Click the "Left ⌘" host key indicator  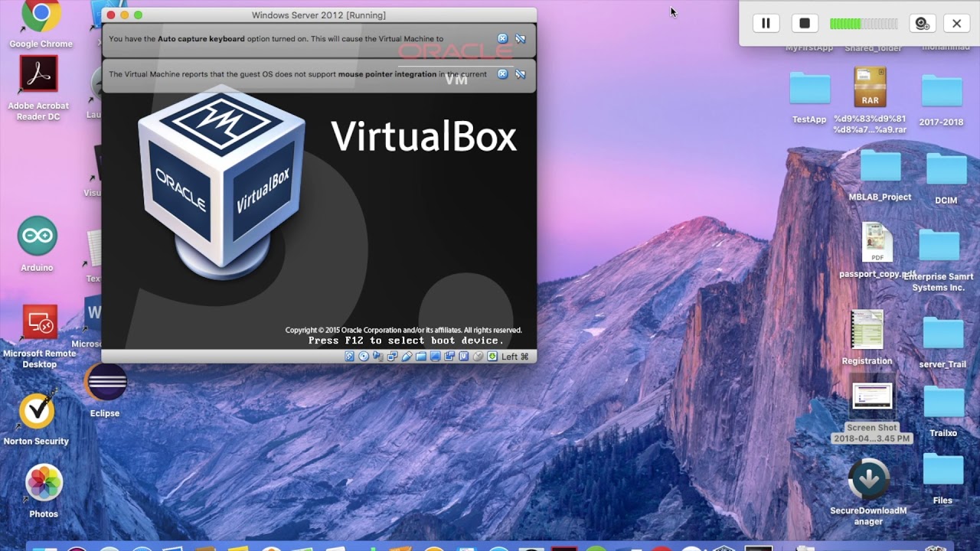(x=515, y=357)
